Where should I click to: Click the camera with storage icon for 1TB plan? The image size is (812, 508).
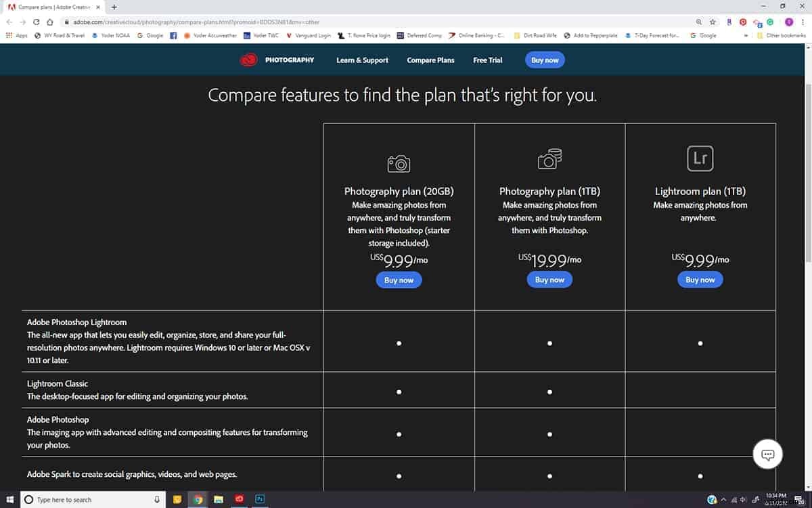[x=549, y=158]
